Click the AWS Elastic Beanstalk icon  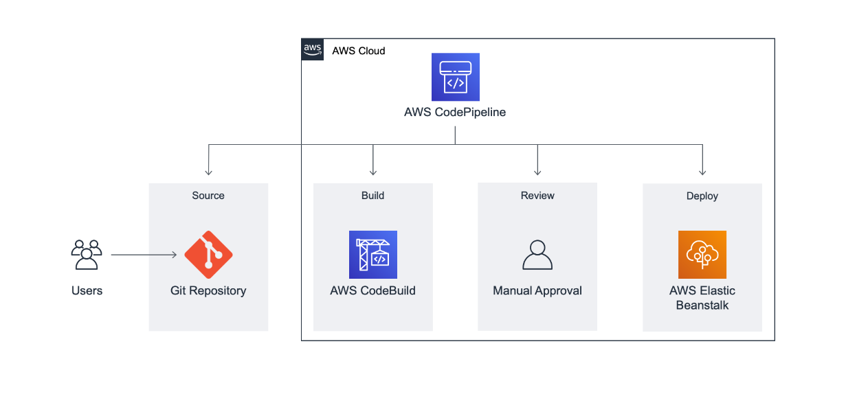[702, 255]
